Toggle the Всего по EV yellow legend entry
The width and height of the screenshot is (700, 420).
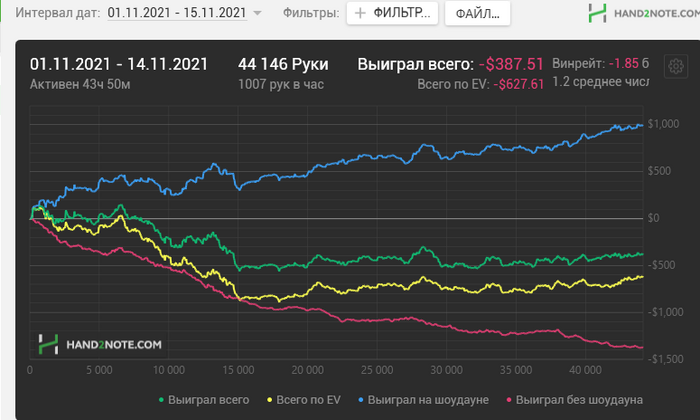point(304,400)
